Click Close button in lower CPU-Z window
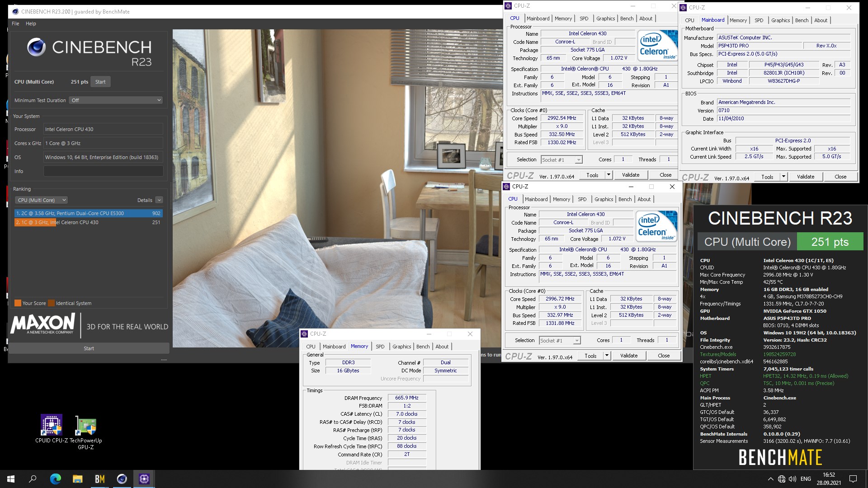Viewport: 868px width, 488px height. 664,356
